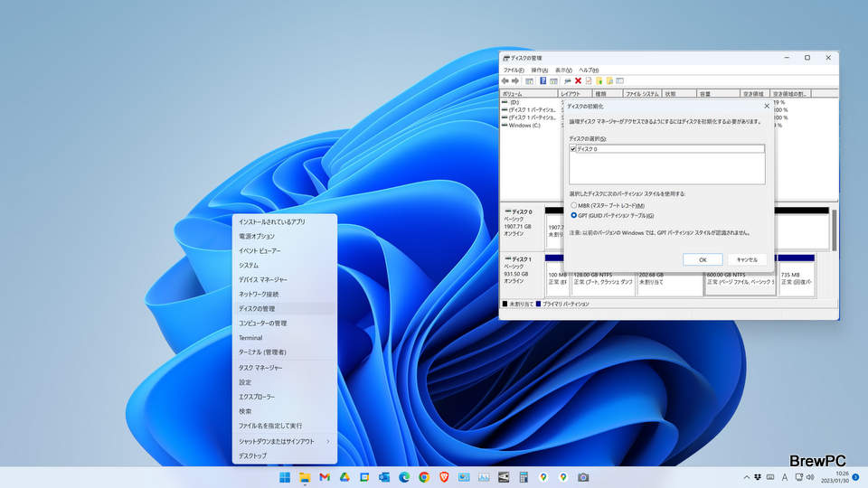
Task: Uncheck the ディスク 0 checkbox
Action: click(x=573, y=148)
